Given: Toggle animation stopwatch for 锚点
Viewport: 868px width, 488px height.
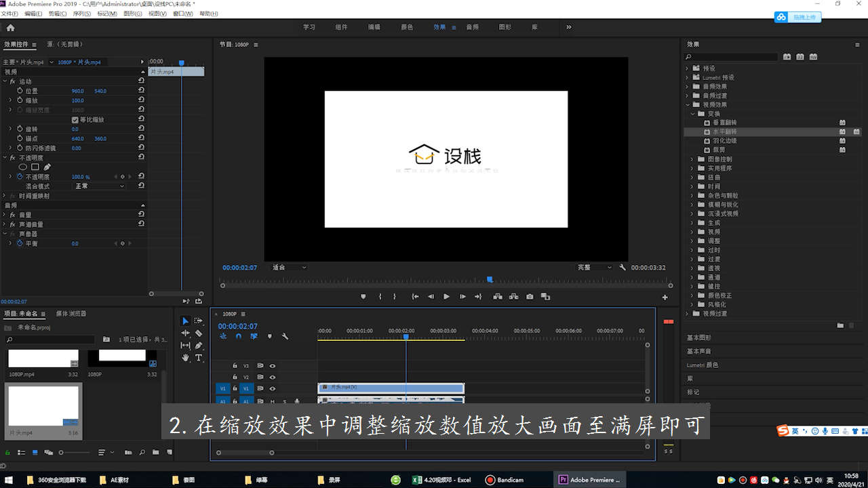Looking at the screenshot, I should pos(20,138).
